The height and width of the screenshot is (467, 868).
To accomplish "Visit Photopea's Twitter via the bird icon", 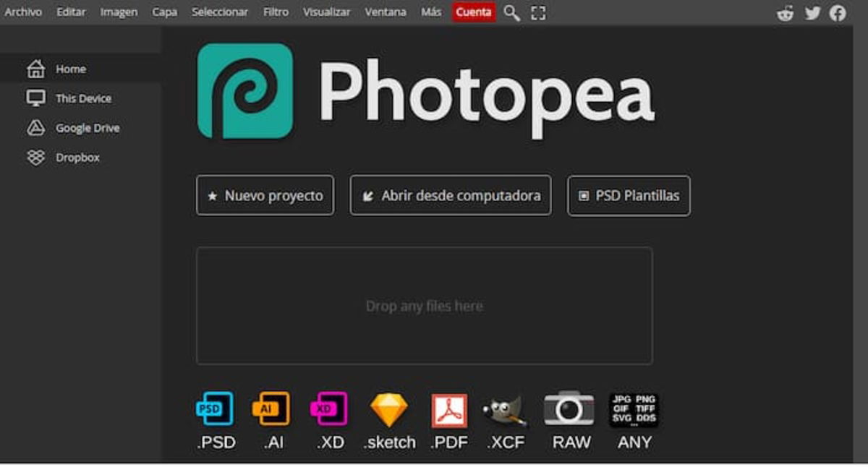I will coord(812,12).
